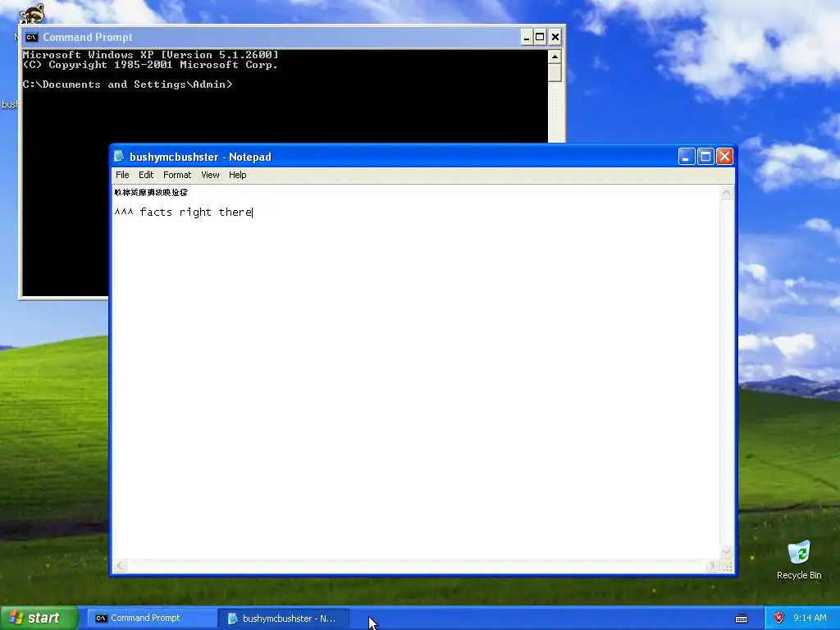Close the Notepad window
This screenshot has height=630, width=840.
(x=725, y=157)
